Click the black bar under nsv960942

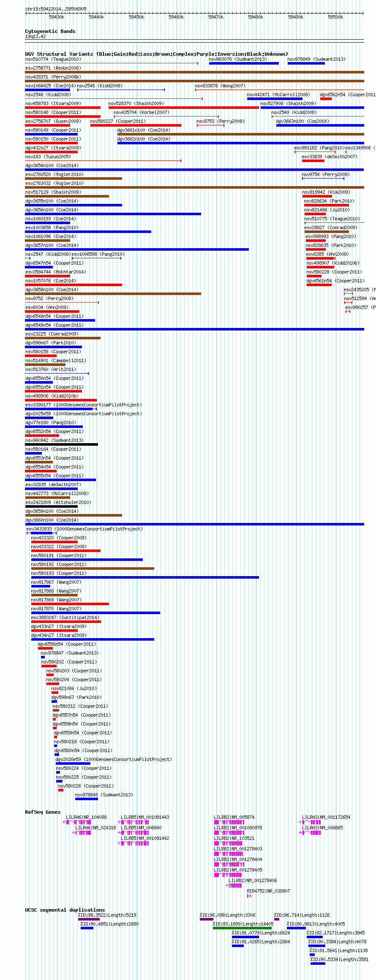pyautogui.click(x=62, y=444)
